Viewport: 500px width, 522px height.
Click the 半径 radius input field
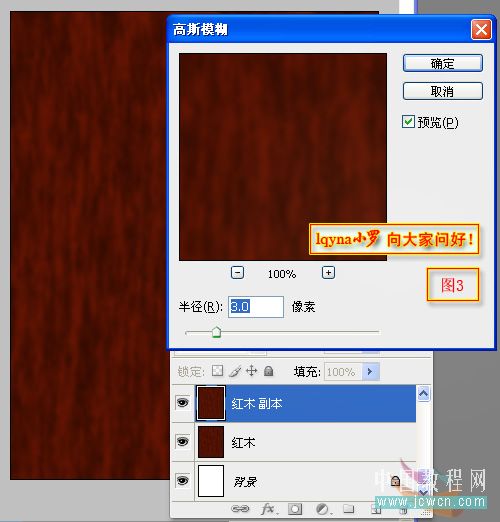tap(256, 307)
